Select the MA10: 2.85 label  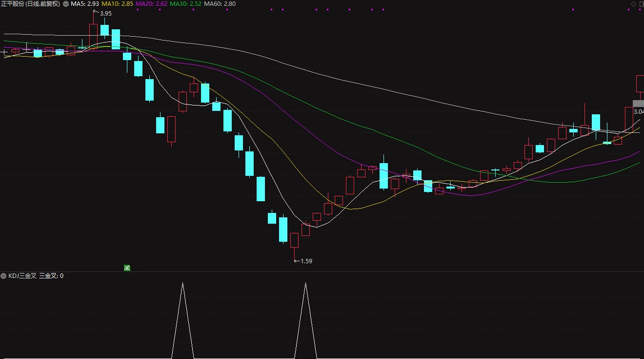click(x=117, y=4)
